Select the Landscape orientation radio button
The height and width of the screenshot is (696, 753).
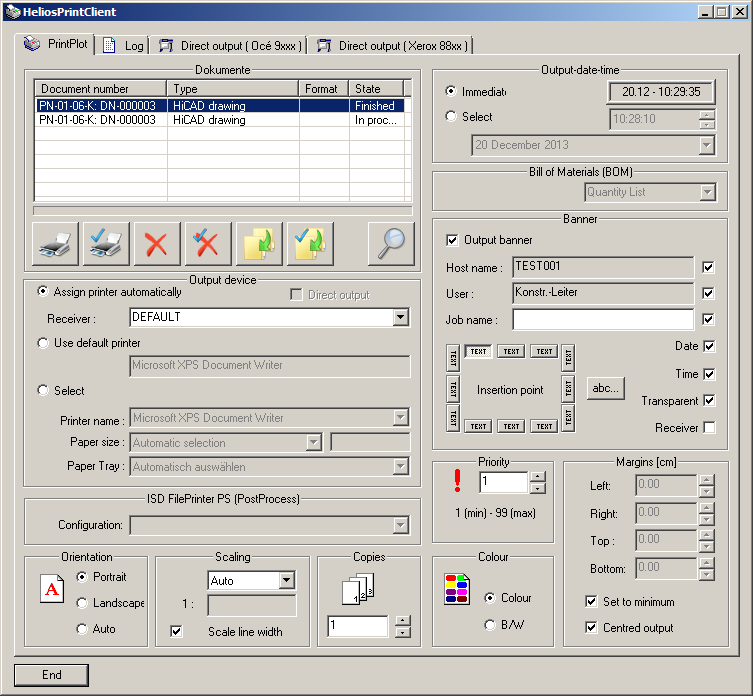tap(82, 603)
